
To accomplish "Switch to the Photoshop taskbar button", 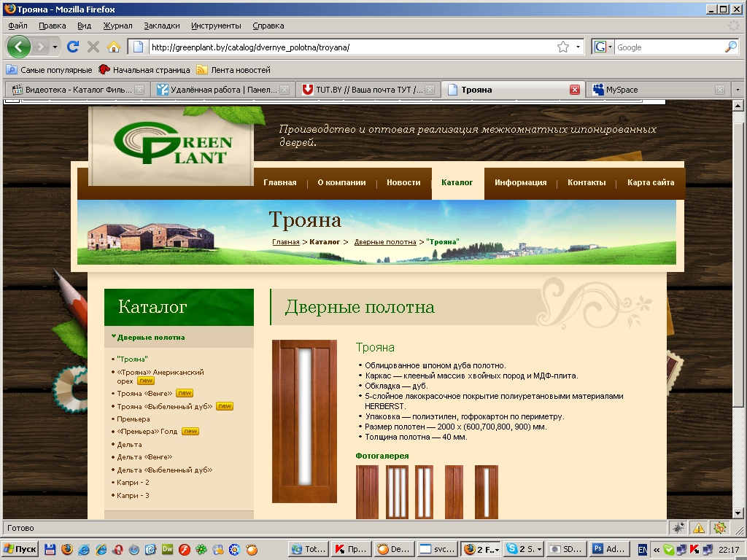I will [x=609, y=549].
